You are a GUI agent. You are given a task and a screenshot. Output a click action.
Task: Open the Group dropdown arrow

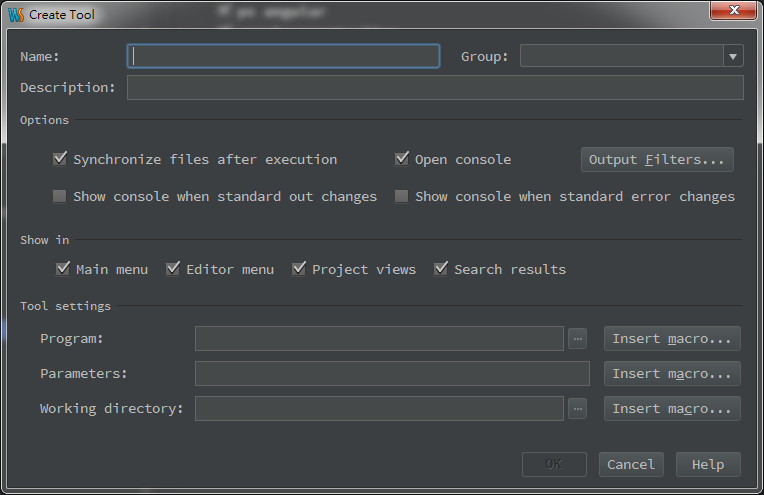(733, 56)
